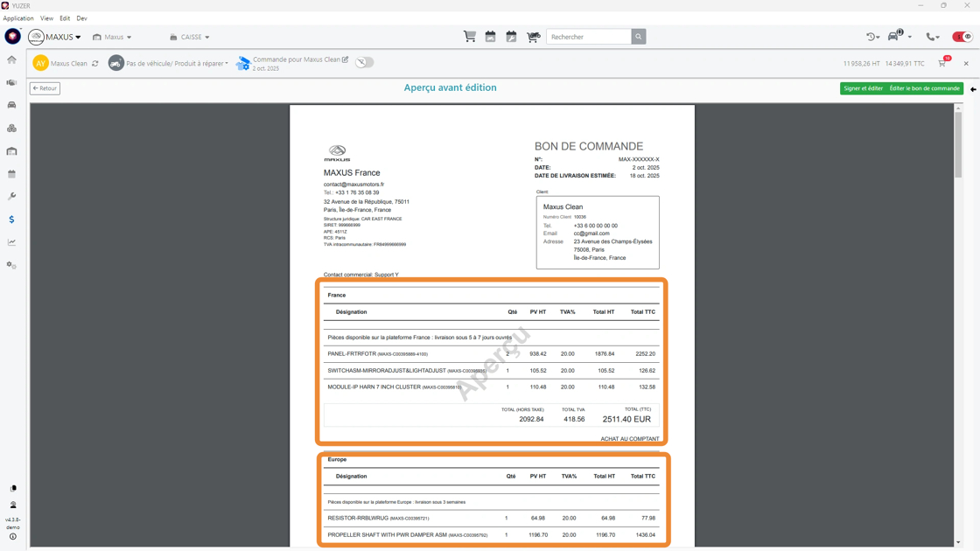This screenshot has height=551, width=980.
Task: Toggle the red price visibility eye switch
Action: pyautogui.click(x=962, y=37)
